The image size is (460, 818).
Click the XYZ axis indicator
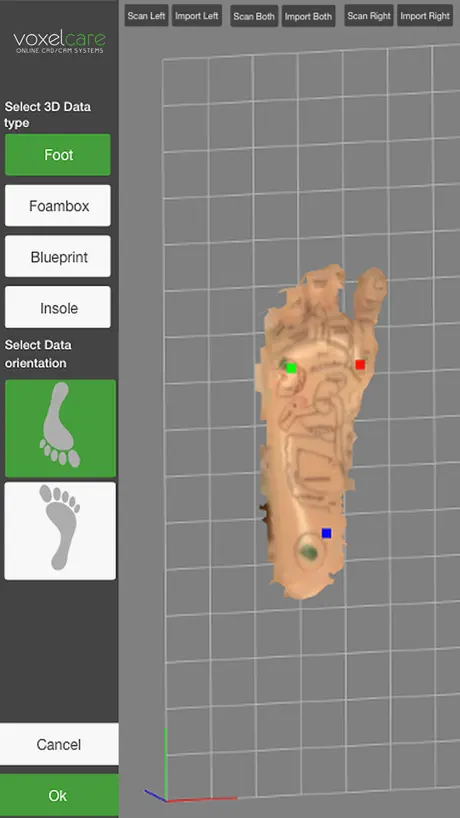190,764
